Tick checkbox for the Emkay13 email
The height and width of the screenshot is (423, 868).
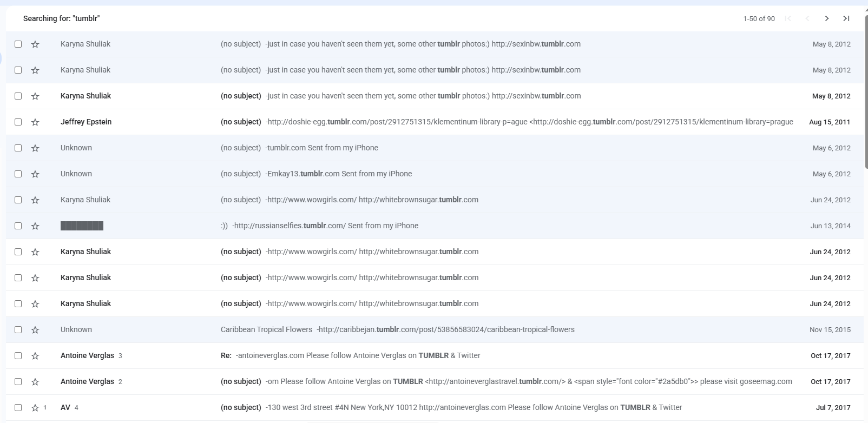pyautogui.click(x=18, y=174)
